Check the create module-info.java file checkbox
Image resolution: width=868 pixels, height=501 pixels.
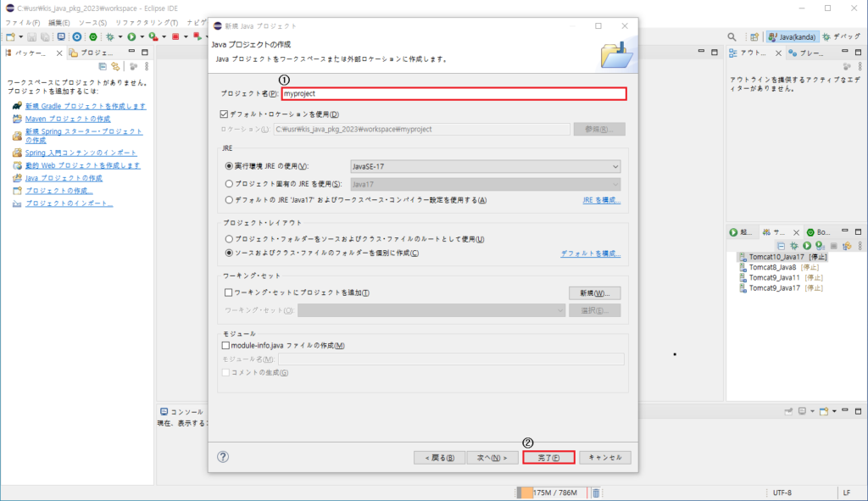pos(225,345)
